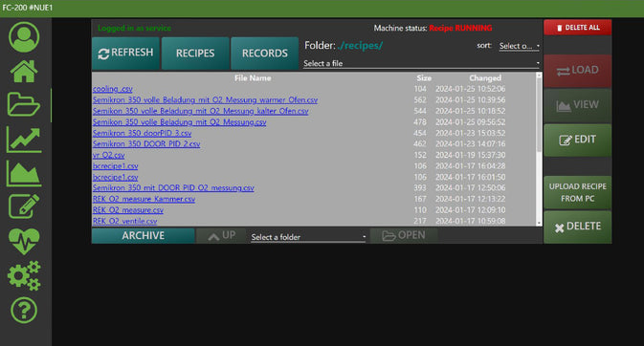Click the EDIT recipe button

tap(577, 140)
